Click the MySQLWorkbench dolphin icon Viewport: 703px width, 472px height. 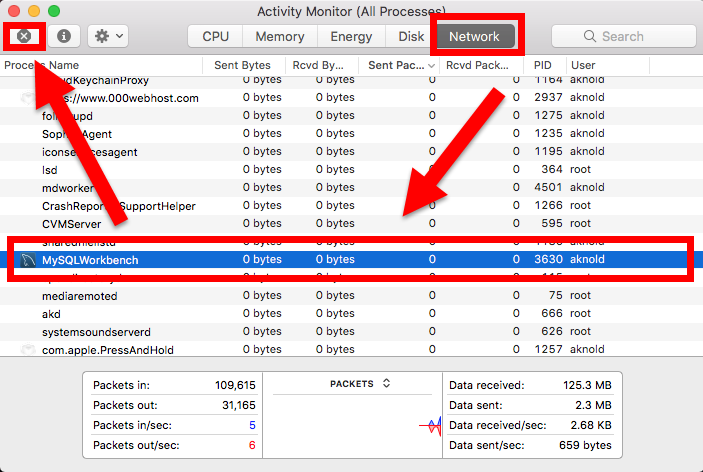(26, 260)
